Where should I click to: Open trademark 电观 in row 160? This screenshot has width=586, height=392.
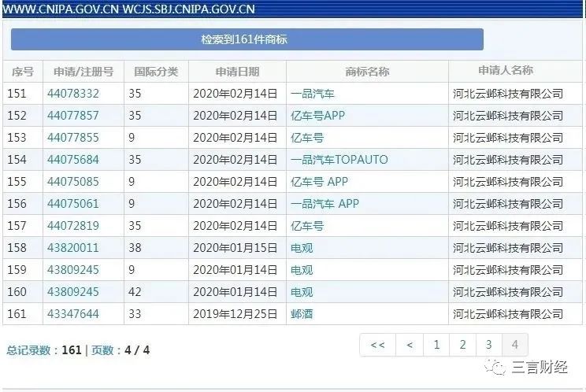pyautogui.click(x=302, y=291)
